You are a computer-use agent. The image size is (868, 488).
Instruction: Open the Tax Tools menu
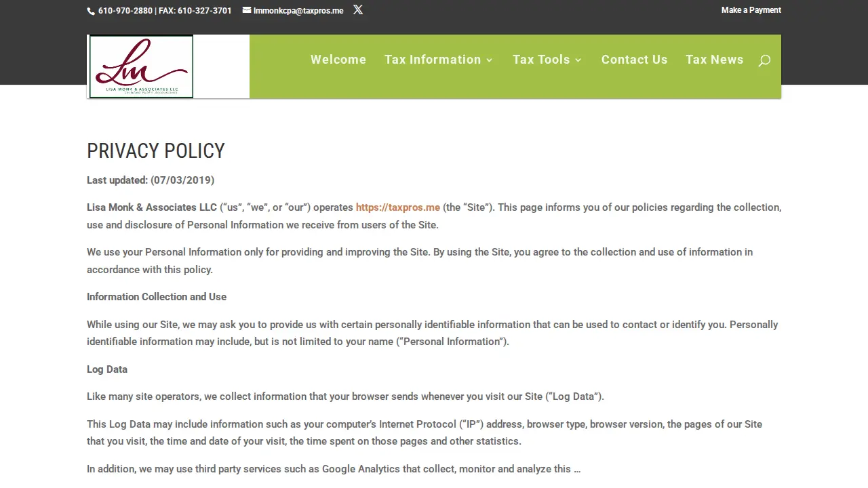[x=541, y=60]
